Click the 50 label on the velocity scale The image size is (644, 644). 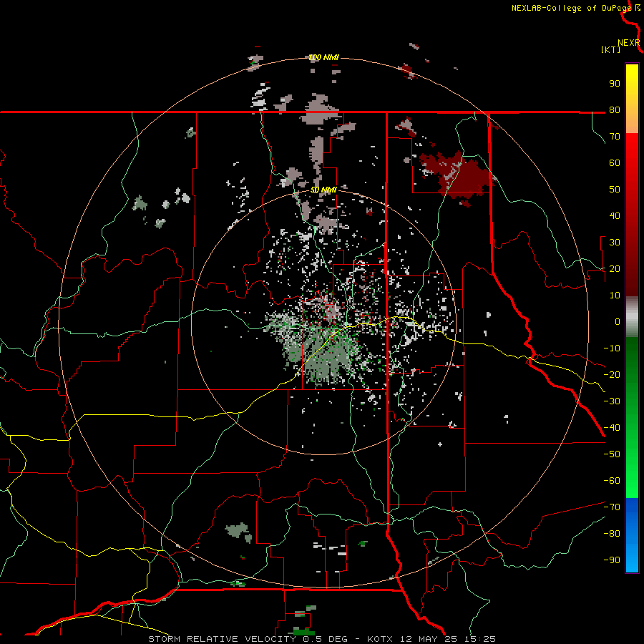coord(615,190)
